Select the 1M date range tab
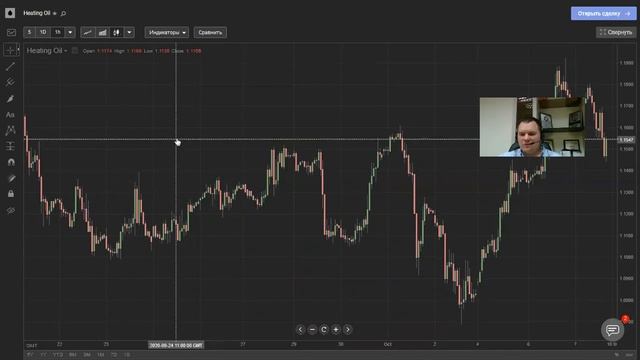The width and height of the screenshot is (640, 360). 100,355
